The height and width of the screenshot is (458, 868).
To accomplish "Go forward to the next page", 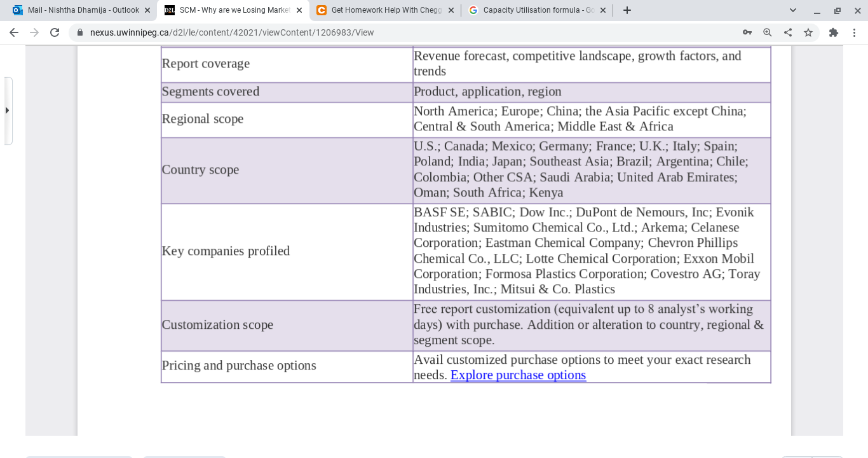I will [34, 32].
